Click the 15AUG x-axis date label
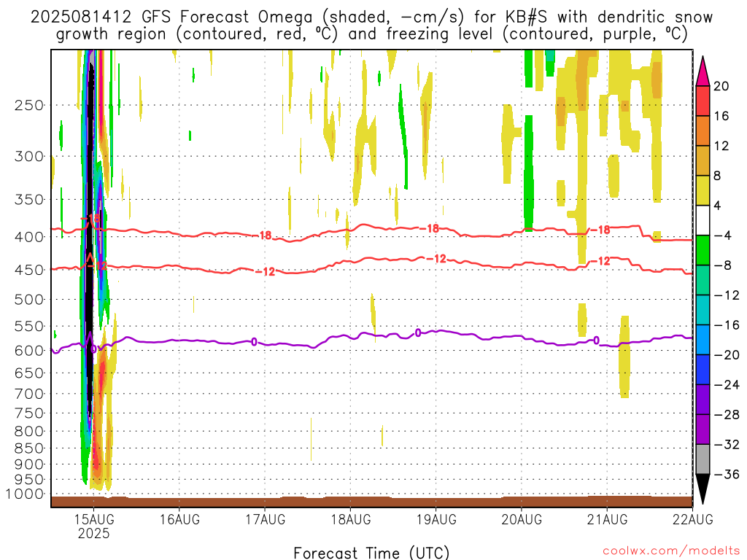747x560 pixels. point(94,519)
